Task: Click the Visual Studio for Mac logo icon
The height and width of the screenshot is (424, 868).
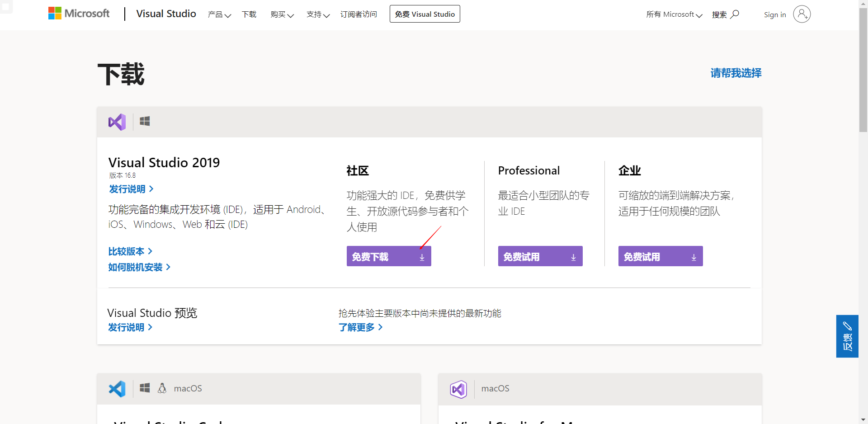Action: pos(458,389)
